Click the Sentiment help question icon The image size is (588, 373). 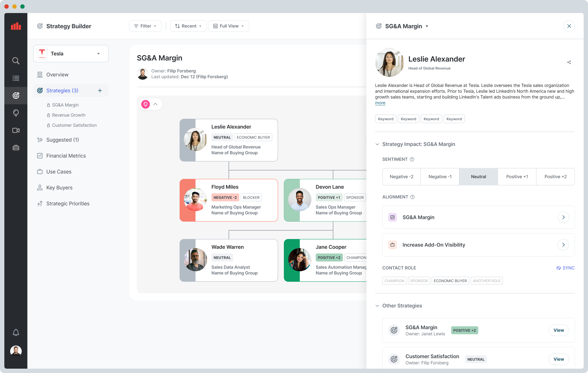point(412,159)
